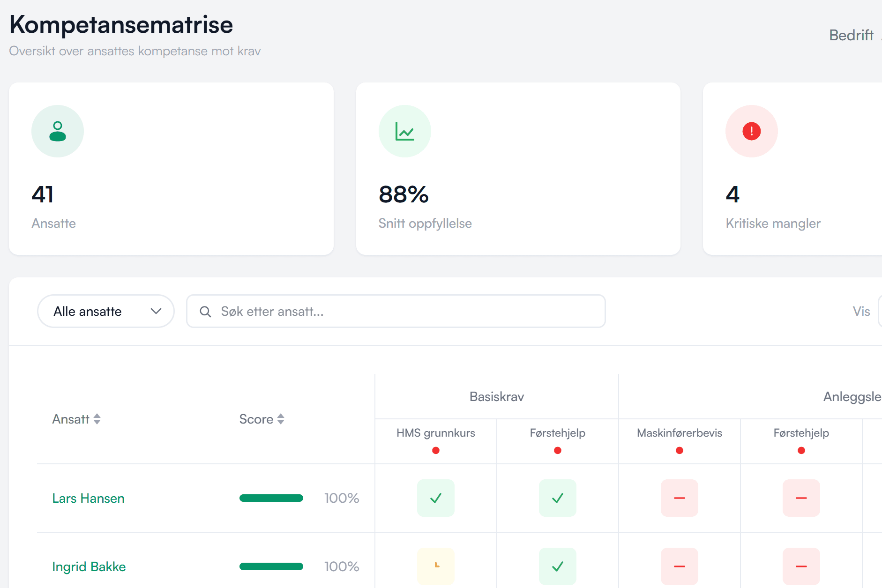This screenshot has width=882, height=588.
Task: Click Lars Hansen's score progress bar
Action: point(271,498)
